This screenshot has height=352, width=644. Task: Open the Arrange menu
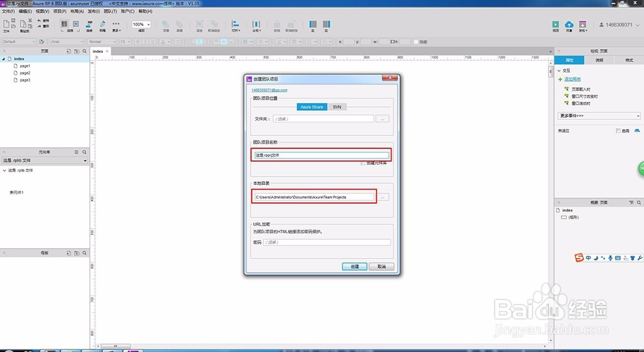coord(77,11)
